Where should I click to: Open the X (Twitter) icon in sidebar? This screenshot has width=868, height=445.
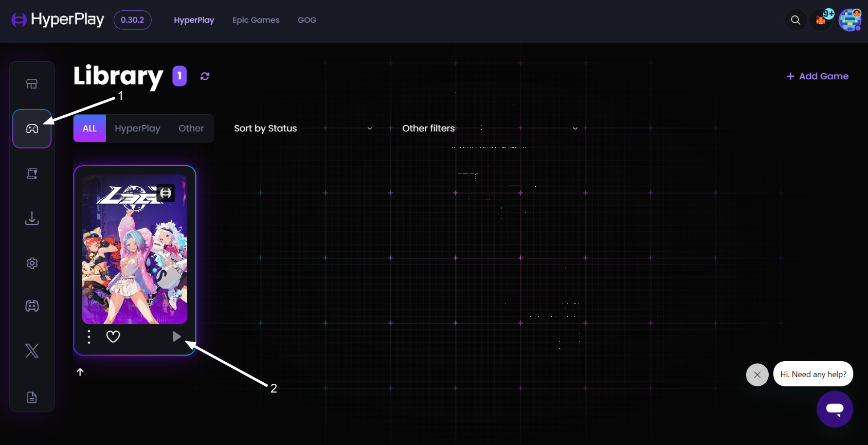pos(32,351)
